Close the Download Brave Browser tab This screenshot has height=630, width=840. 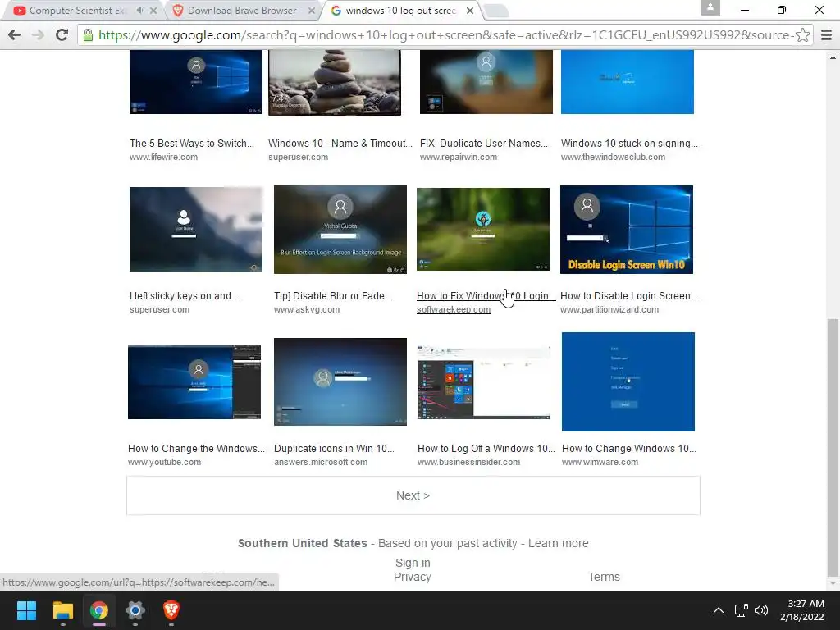311,10
